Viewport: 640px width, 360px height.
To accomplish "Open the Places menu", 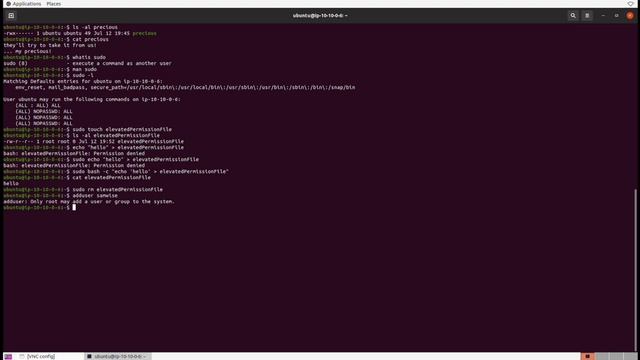I will pos(53,4).
